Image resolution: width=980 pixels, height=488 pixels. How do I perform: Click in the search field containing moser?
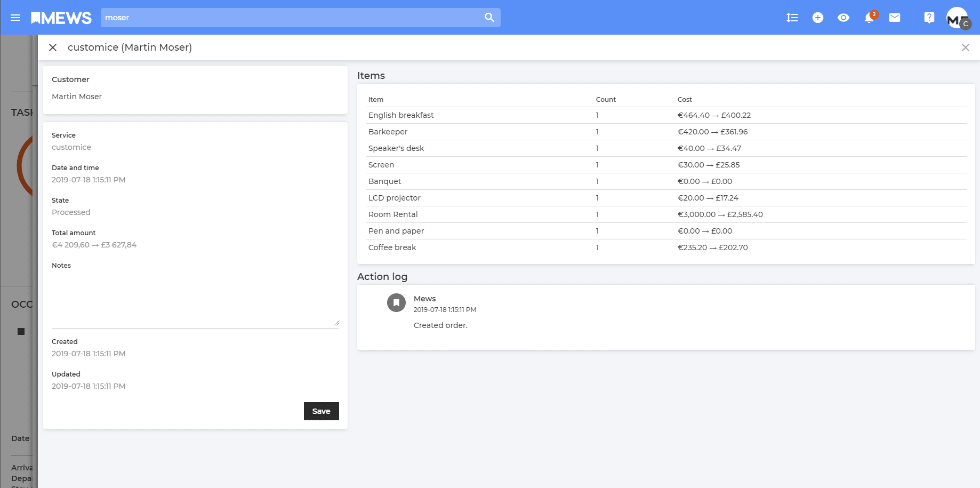291,18
